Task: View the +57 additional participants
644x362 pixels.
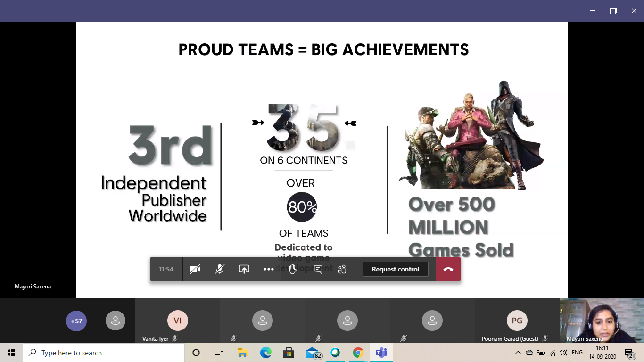Action: [x=76, y=321]
